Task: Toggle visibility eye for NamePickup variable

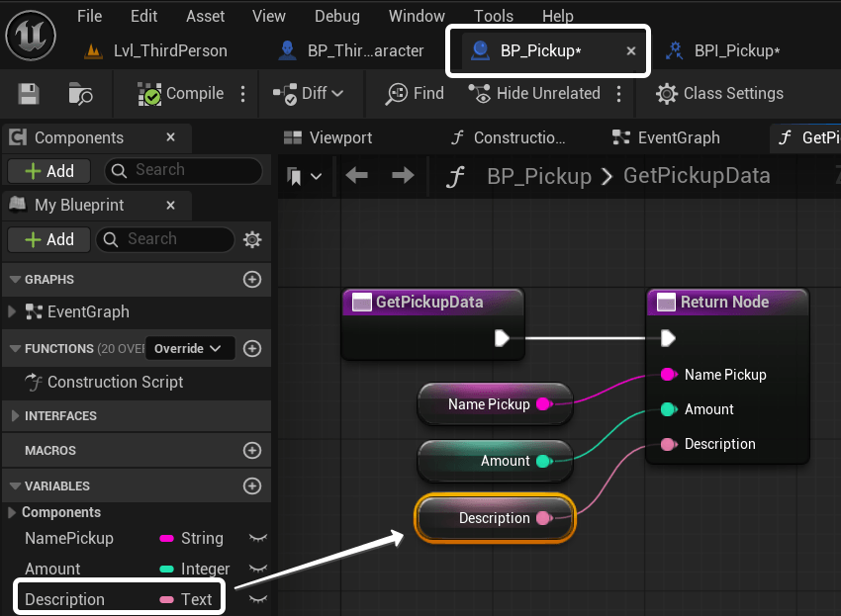Action: tap(257, 539)
